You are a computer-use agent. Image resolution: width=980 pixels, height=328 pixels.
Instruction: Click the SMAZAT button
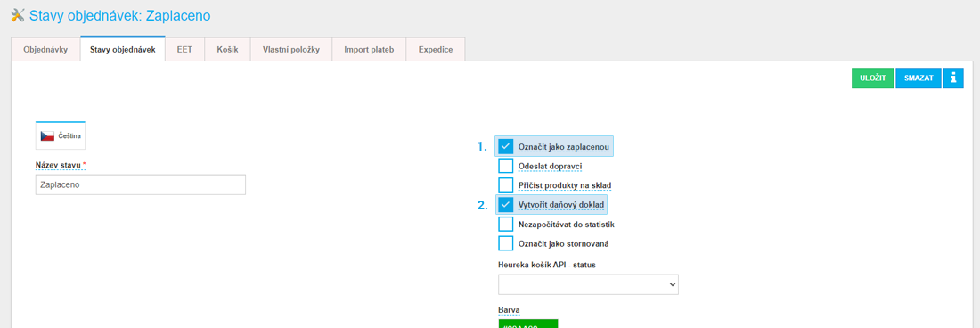[x=919, y=78]
